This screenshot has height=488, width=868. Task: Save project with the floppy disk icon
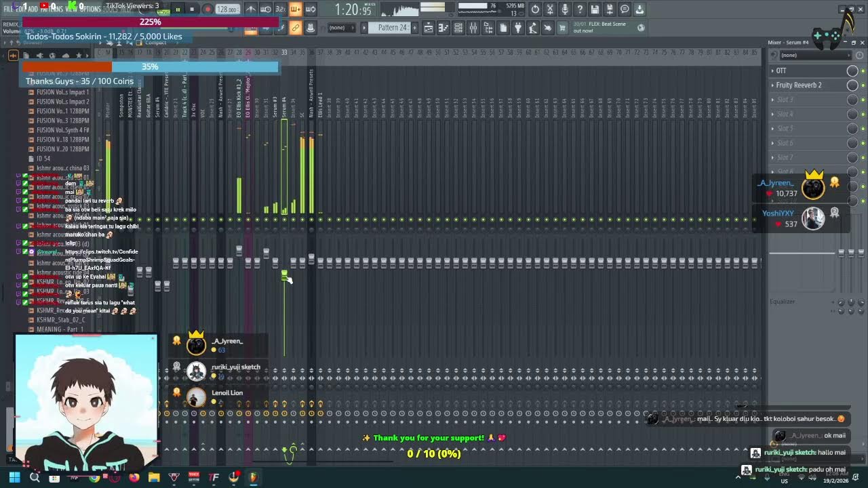tap(595, 9)
